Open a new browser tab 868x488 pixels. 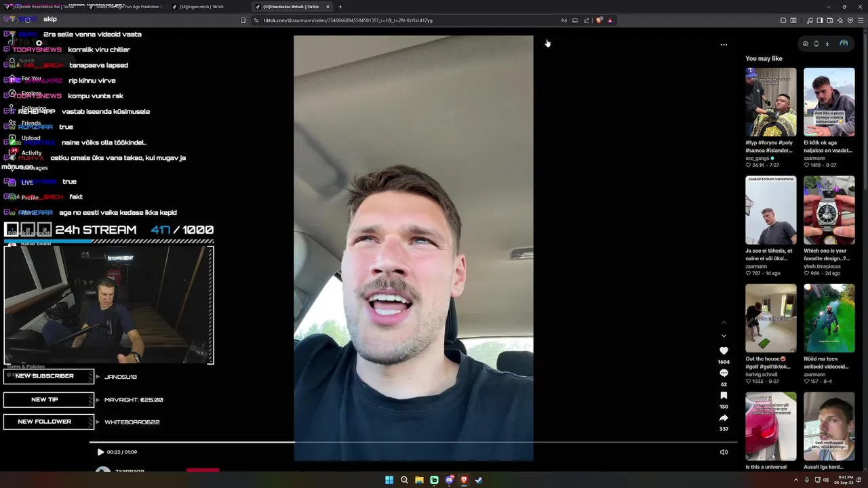pyautogui.click(x=340, y=7)
